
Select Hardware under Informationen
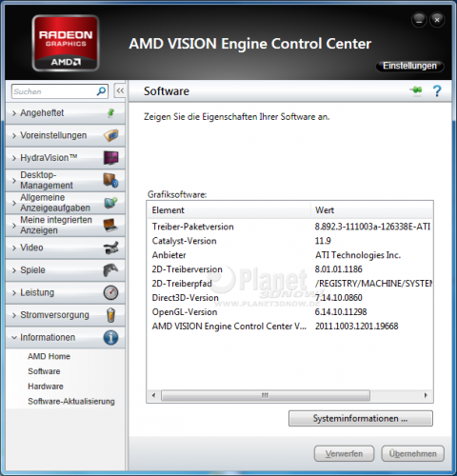pyautogui.click(x=46, y=387)
